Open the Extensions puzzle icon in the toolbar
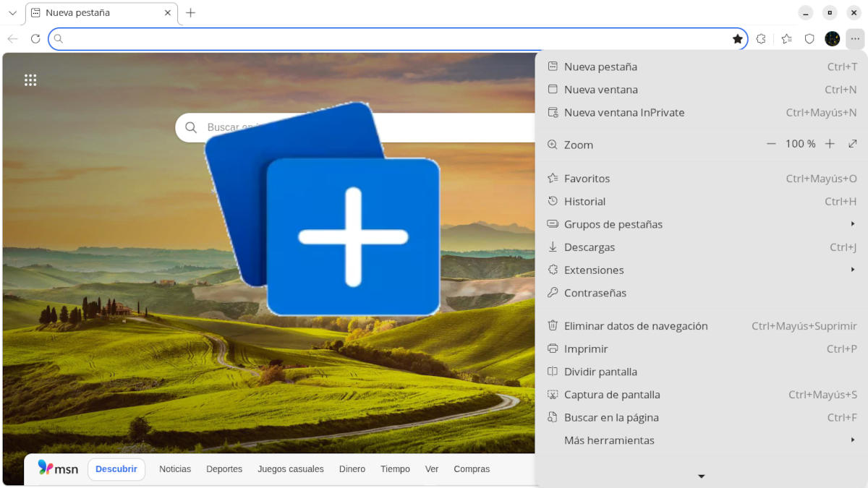 coord(761,39)
